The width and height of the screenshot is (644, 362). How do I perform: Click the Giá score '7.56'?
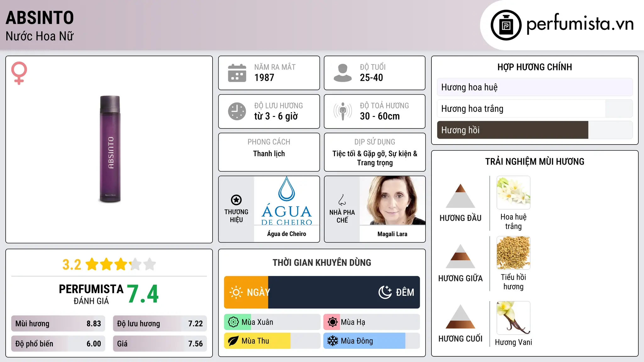pyautogui.click(x=195, y=344)
